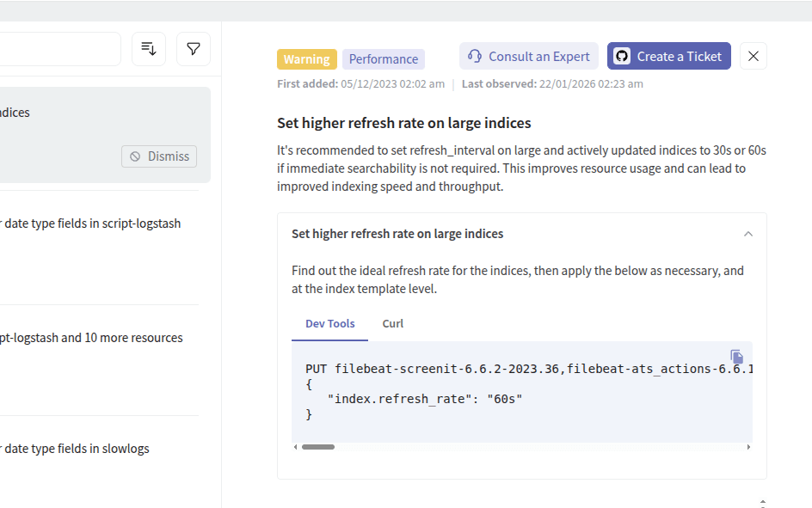Toggle the Warning severity badge
Screen dimensions: 812x508
point(306,59)
